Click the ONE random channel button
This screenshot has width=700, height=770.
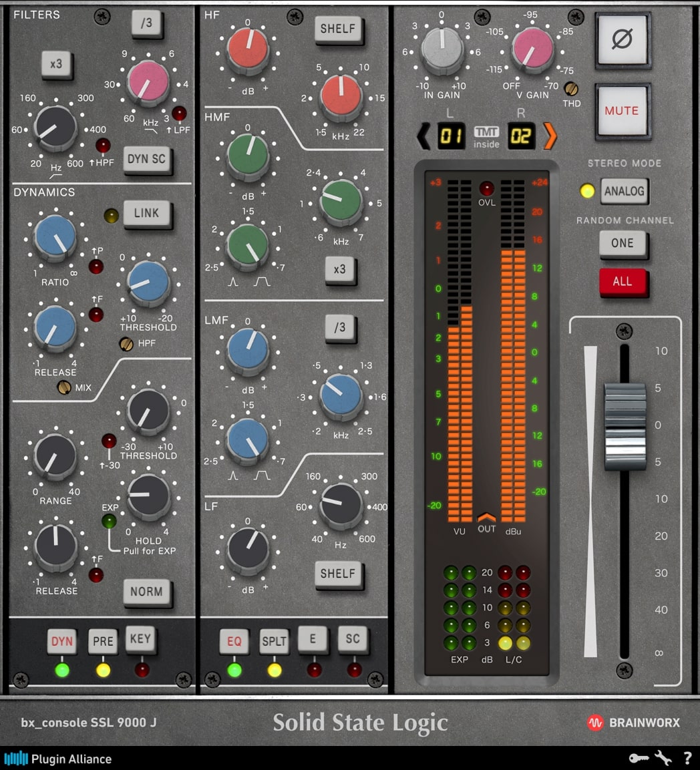click(x=623, y=243)
